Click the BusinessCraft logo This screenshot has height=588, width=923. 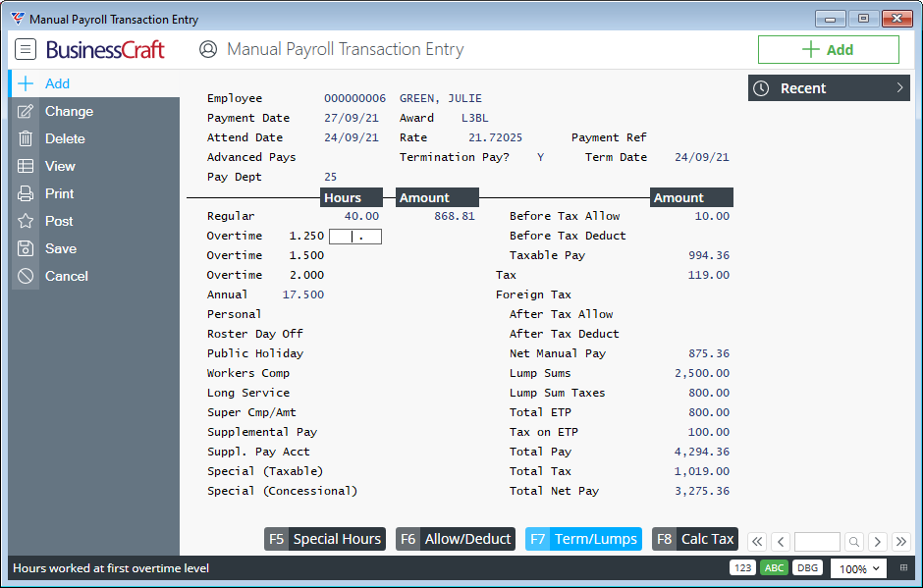tap(105, 50)
